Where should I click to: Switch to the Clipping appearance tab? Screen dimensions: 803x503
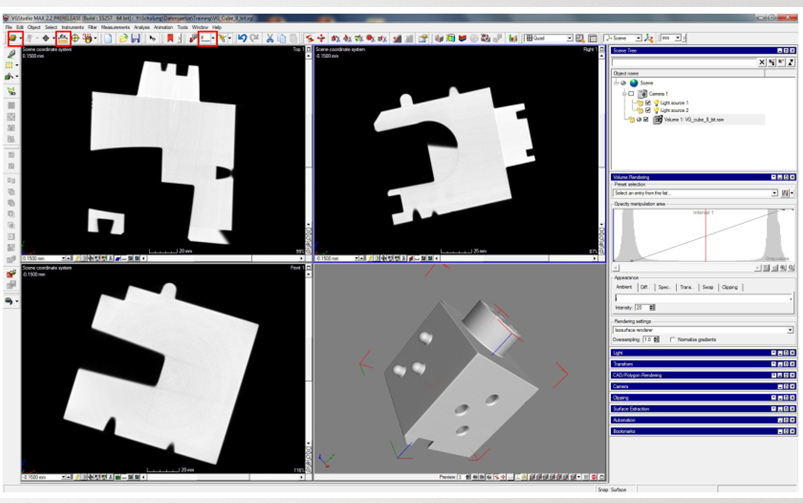point(730,287)
